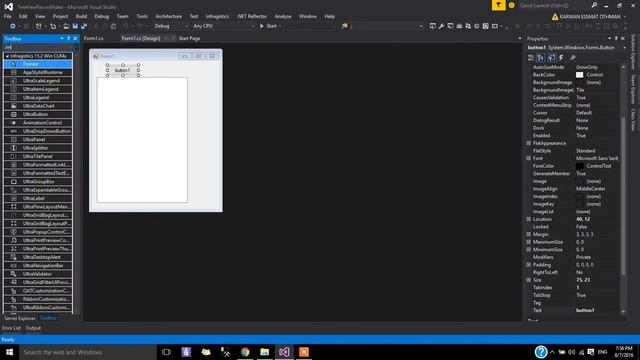Image resolution: width=640 pixels, height=360 pixels.
Task: Select the Pointer item in the Toolbox
Action: (x=38, y=64)
